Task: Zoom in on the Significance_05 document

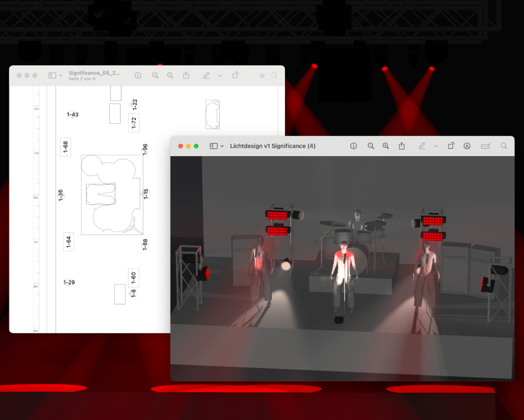Action: 170,76
